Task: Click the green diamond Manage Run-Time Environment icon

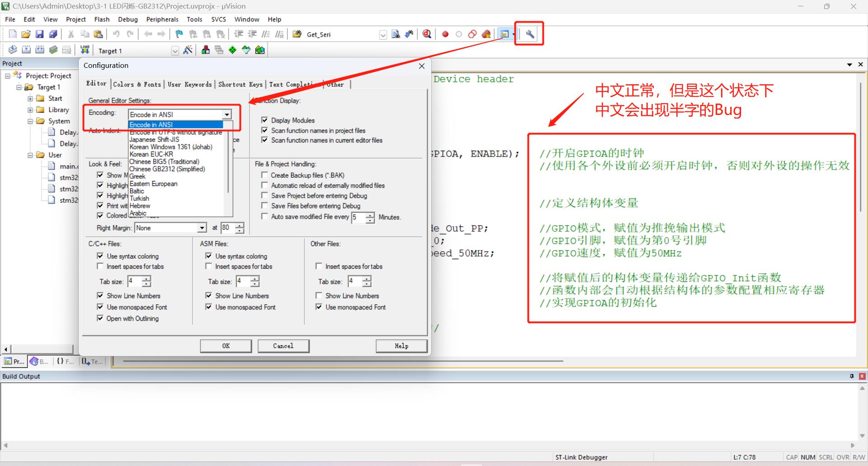Action: coord(232,50)
